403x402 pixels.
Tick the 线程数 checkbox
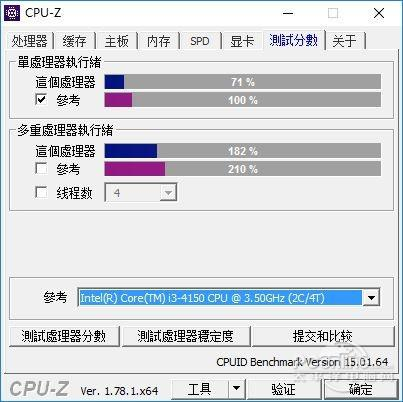click(41, 192)
